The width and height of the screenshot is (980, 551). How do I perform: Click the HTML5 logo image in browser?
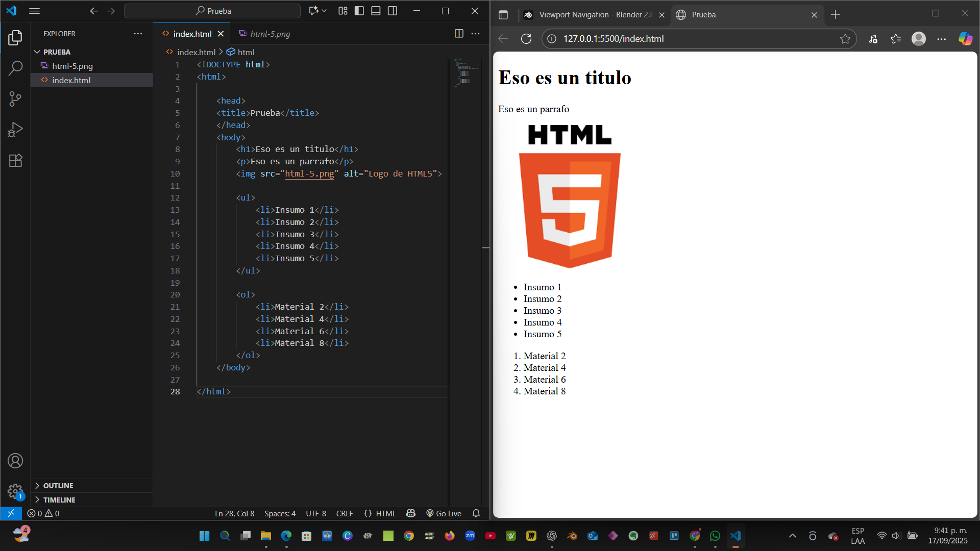pos(570,196)
